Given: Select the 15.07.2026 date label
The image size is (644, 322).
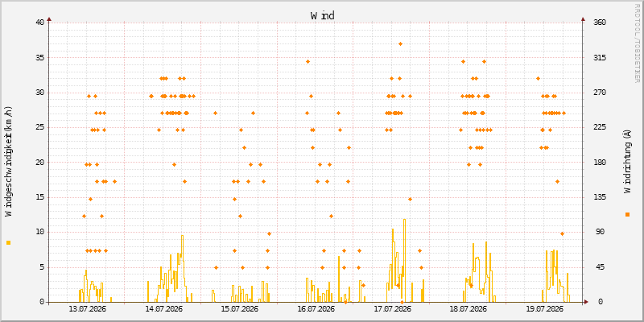Looking at the screenshot, I should [x=239, y=309].
